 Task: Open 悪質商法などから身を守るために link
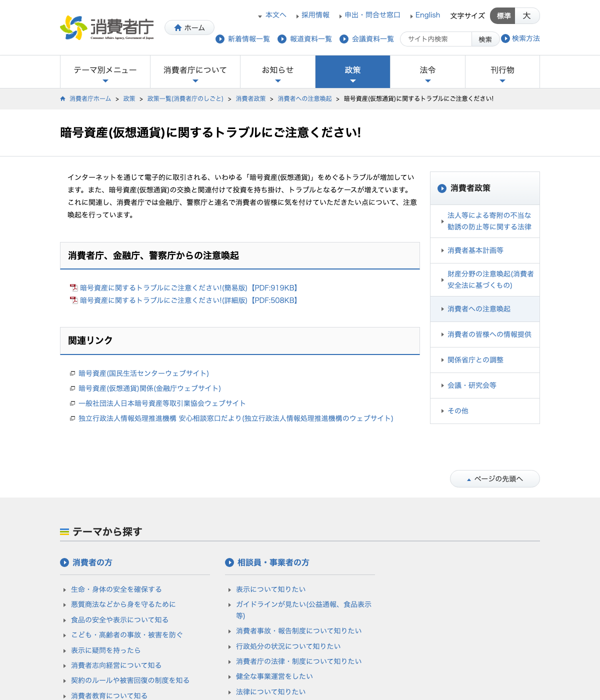(123, 604)
